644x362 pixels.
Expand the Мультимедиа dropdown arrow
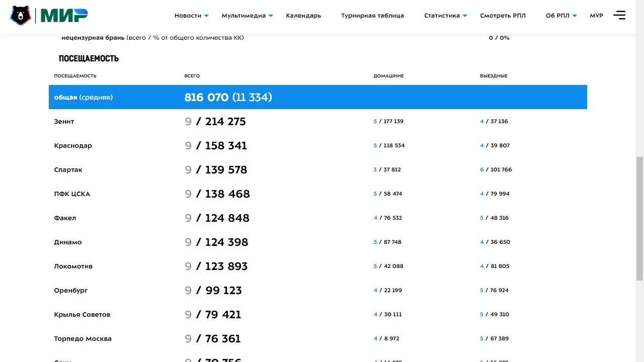coord(271,16)
